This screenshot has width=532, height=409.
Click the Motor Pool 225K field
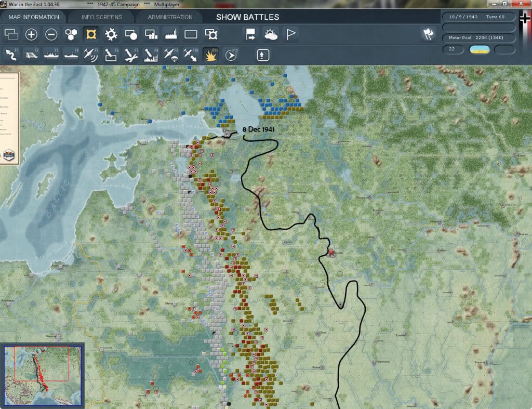tap(478, 37)
